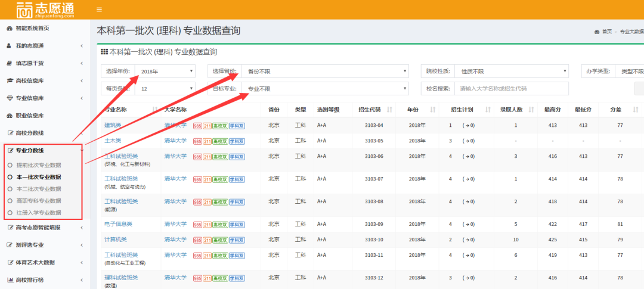Image resolution: width=644 pixels, height=289 pixels.
Task: Open the 目标专业 dropdown
Action: point(325,89)
